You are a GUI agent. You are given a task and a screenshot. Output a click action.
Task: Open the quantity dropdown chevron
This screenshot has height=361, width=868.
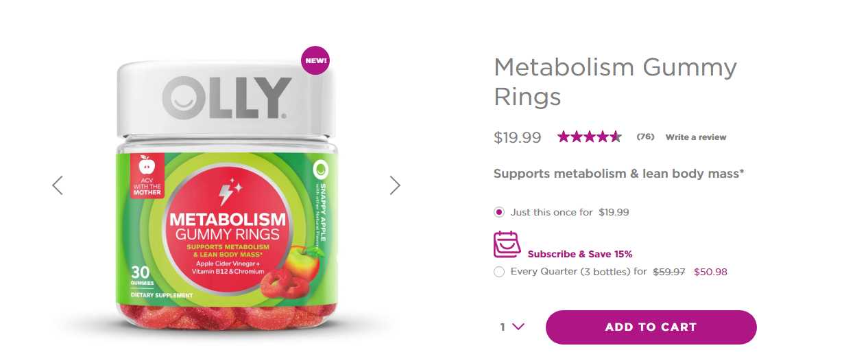point(518,327)
